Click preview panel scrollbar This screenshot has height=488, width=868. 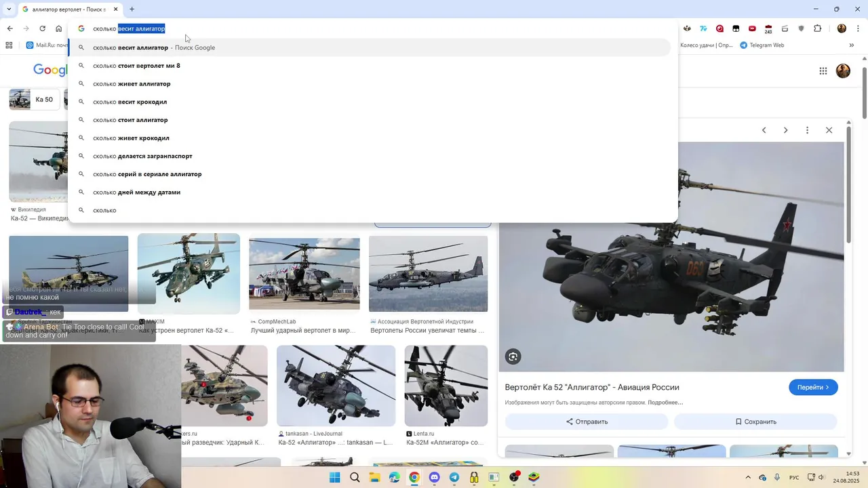click(848, 183)
